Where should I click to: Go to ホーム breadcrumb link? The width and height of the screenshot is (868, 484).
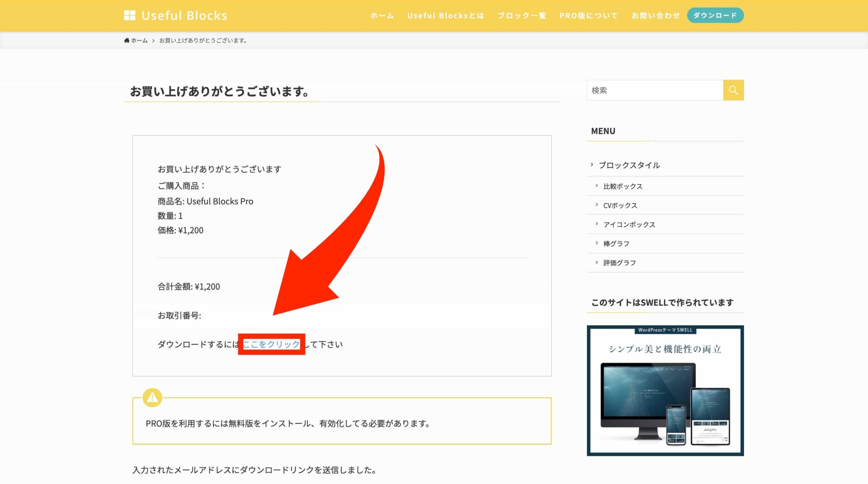[139, 40]
